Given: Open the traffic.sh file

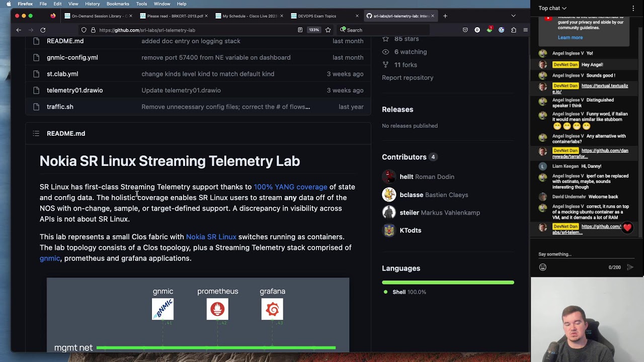Looking at the screenshot, I should pyautogui.click(x=60, y=107).
